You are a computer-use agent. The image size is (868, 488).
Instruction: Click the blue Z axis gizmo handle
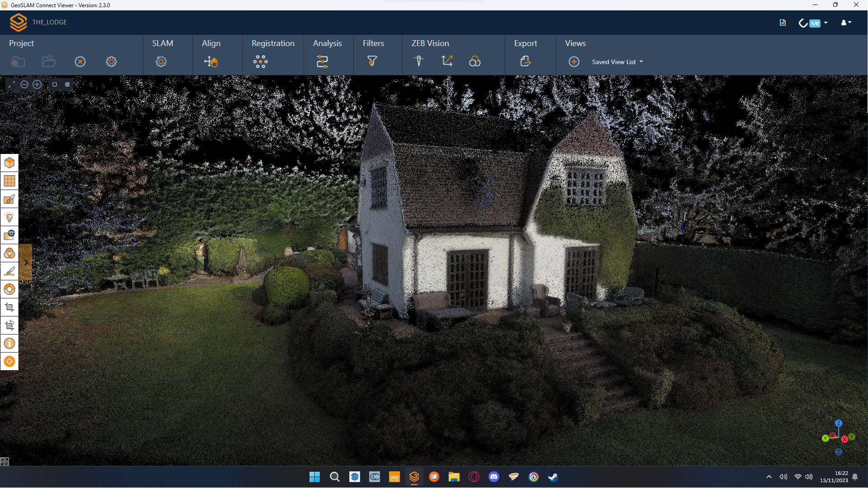839,423
